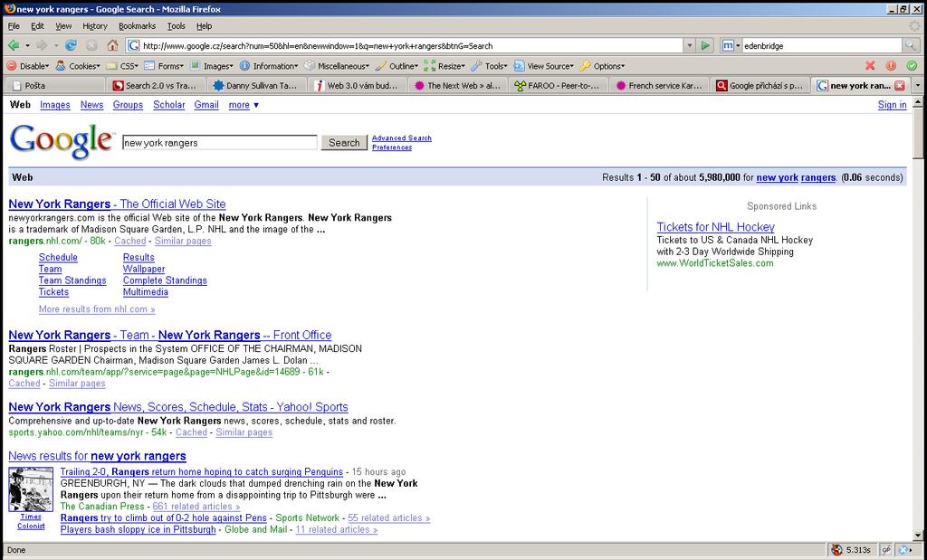Open Advanced Search link

pos(401,138)
